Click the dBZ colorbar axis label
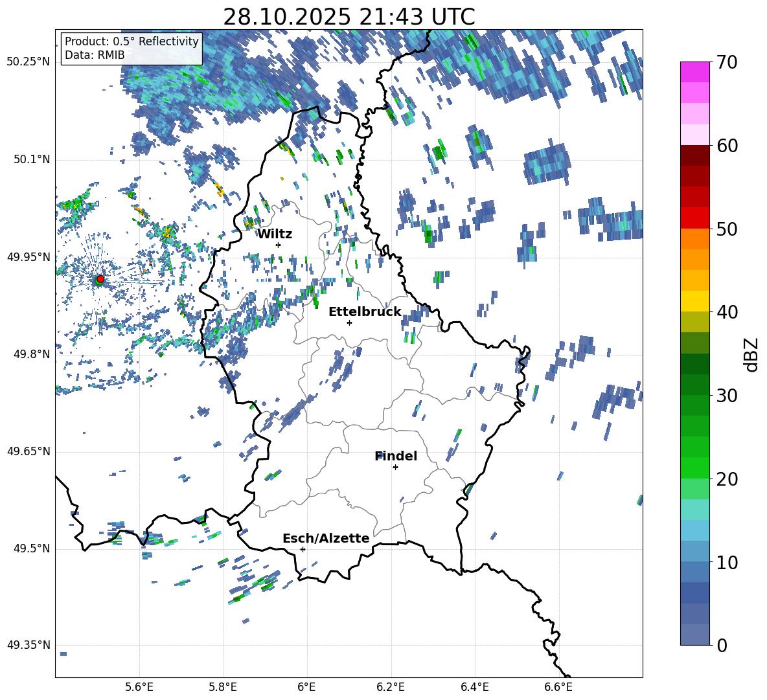 [752, 354]
